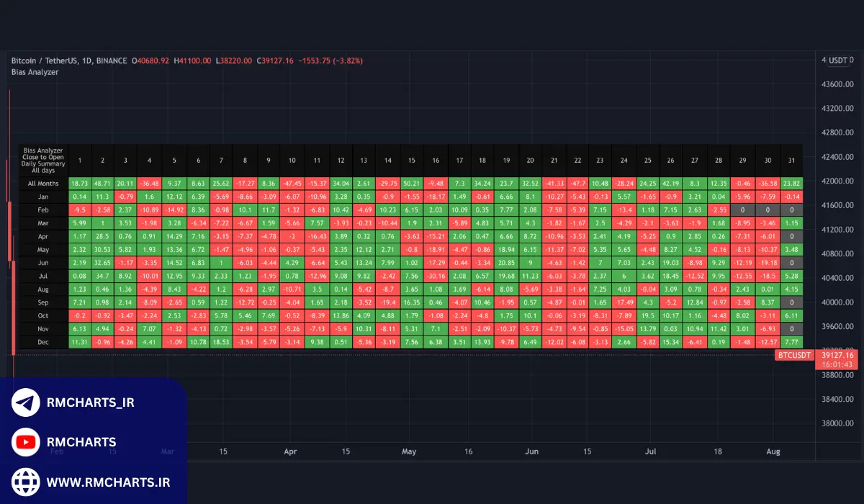
Task: Click the day 15 column header
Action: (411, 160)
